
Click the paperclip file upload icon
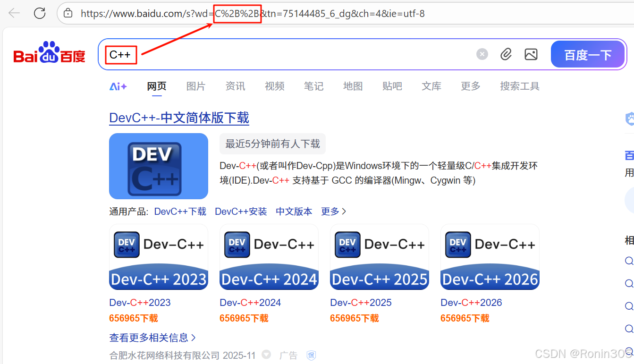point(506,54)
